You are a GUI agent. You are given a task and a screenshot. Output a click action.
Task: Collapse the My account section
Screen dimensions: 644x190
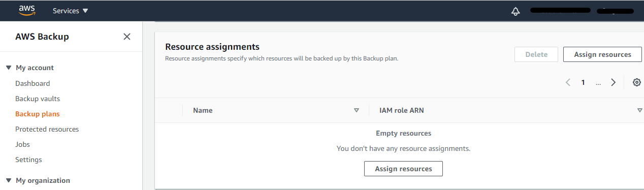point(8,68)
